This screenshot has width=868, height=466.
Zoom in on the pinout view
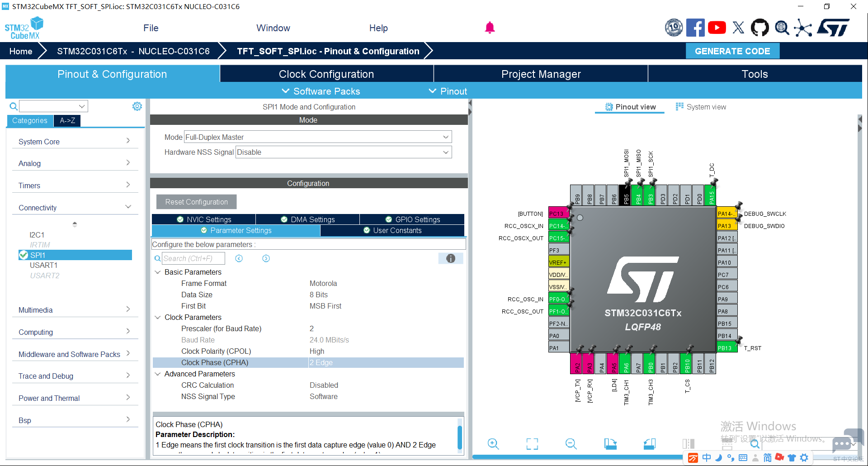click(x=493, y=444)
